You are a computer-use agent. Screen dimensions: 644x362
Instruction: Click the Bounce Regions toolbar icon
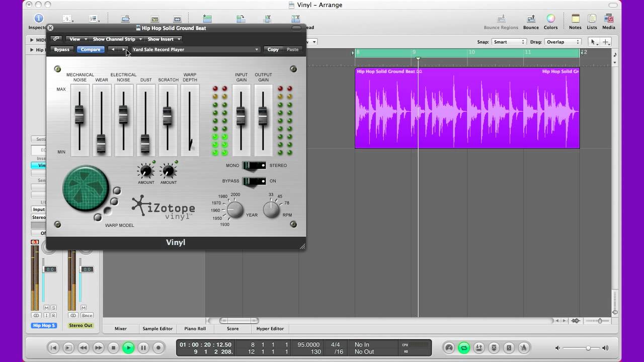click(501, 19)
